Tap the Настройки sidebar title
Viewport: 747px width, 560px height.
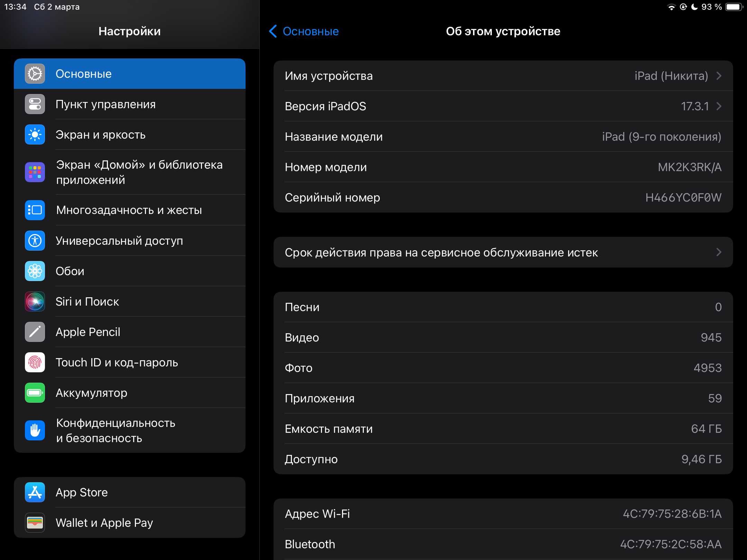point(130,31)
